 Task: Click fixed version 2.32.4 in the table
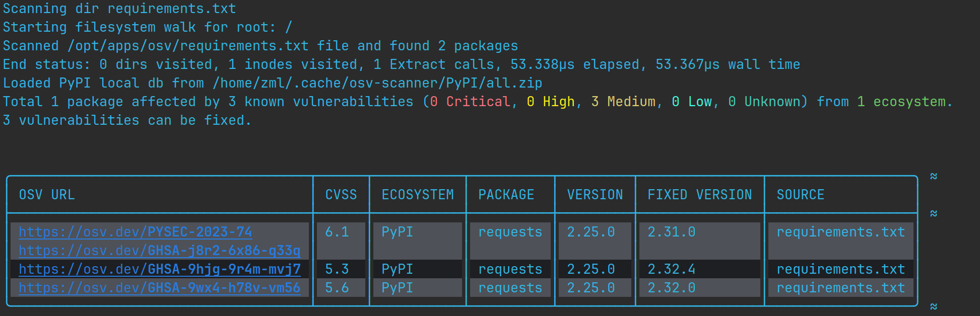671,269
